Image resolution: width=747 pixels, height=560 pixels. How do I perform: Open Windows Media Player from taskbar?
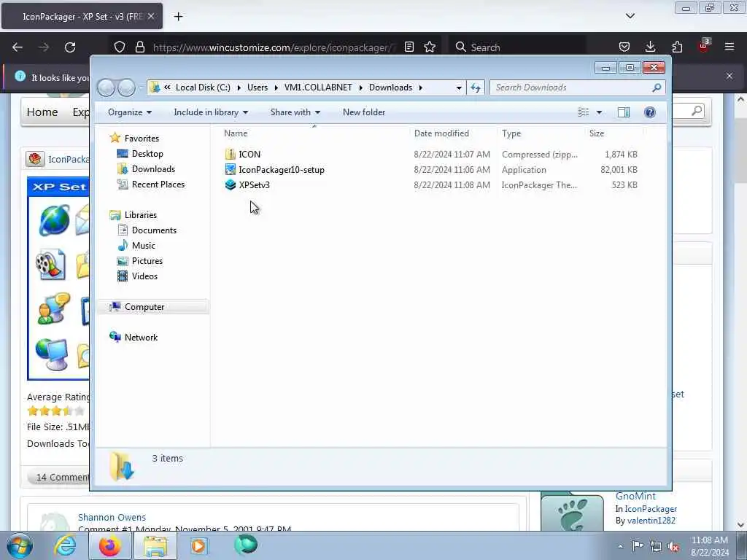[x=199, y=545]
